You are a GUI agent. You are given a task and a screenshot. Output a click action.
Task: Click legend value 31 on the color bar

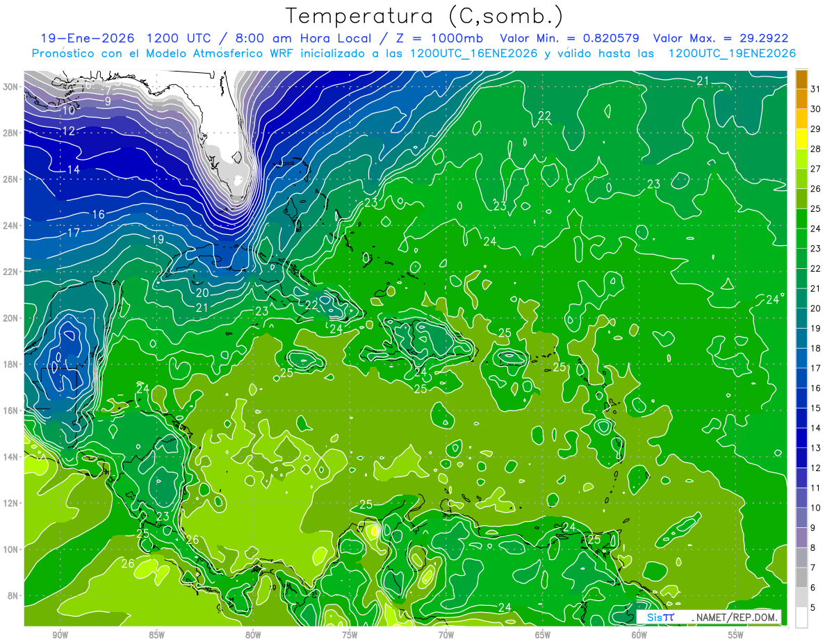click(x=816, y=88)
